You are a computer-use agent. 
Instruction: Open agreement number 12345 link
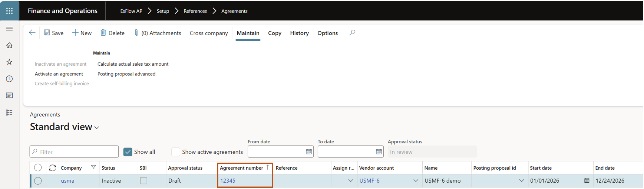tap(228, 181)
